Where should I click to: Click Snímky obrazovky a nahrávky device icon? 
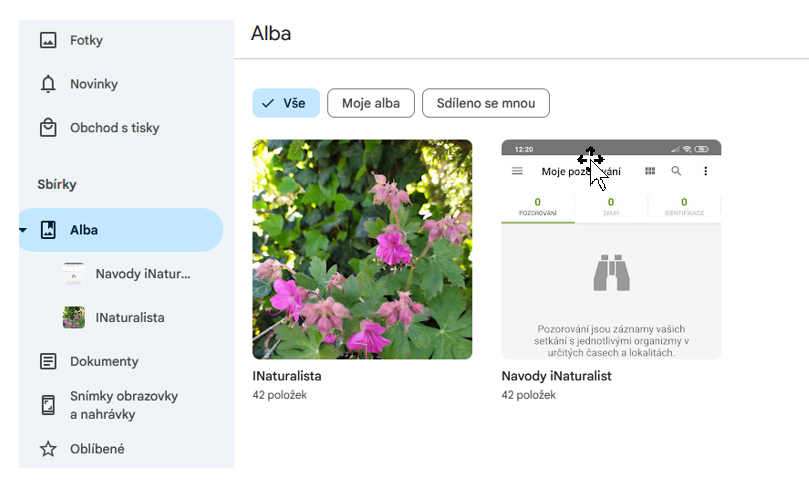coord(48,405)
